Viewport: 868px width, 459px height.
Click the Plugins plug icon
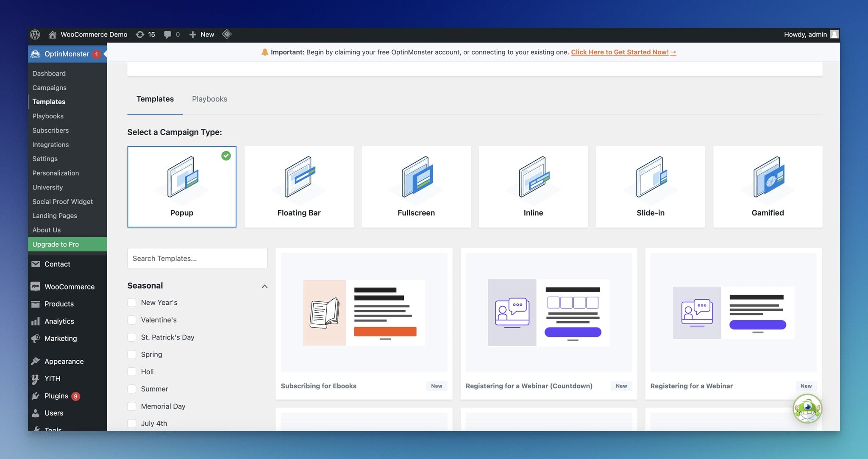coord(36,396)
